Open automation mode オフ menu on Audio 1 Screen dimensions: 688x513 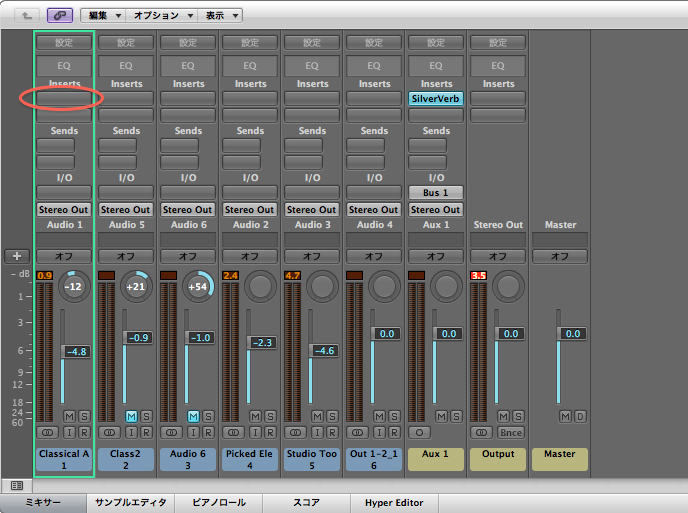point(64,256)
